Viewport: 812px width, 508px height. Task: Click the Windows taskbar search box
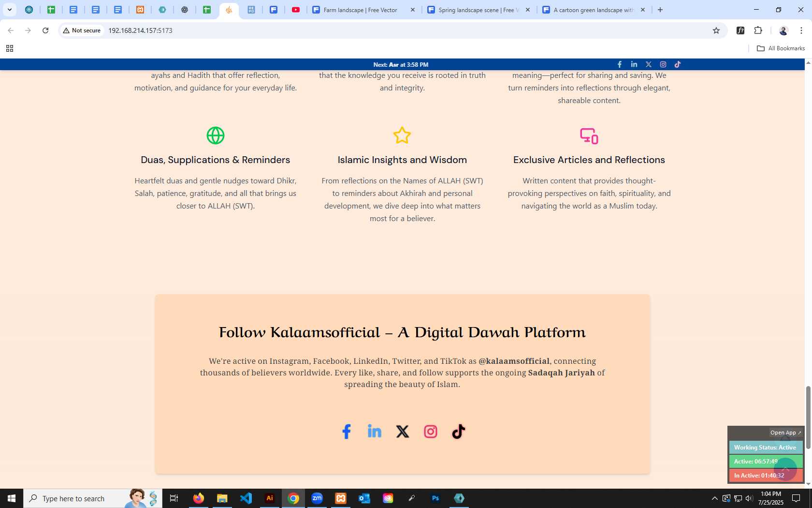click(x=93, y=498)
